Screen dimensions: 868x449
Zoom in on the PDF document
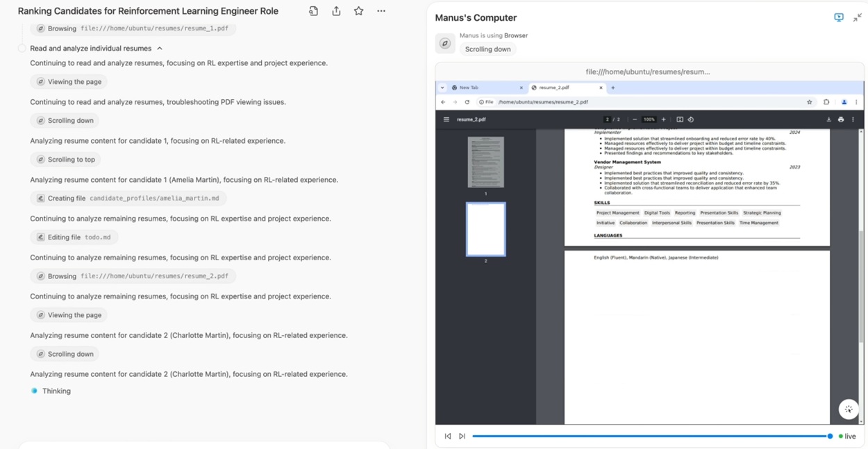(x=663, y=119)
